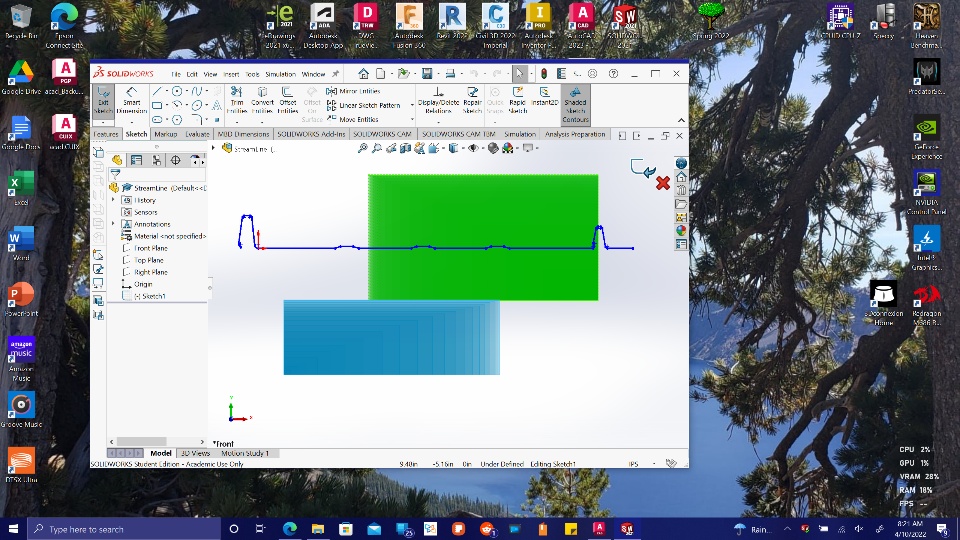Open the ConfigurationManager tab icon
The height and width of the screenshot is (540, 960).
point(156,160)
